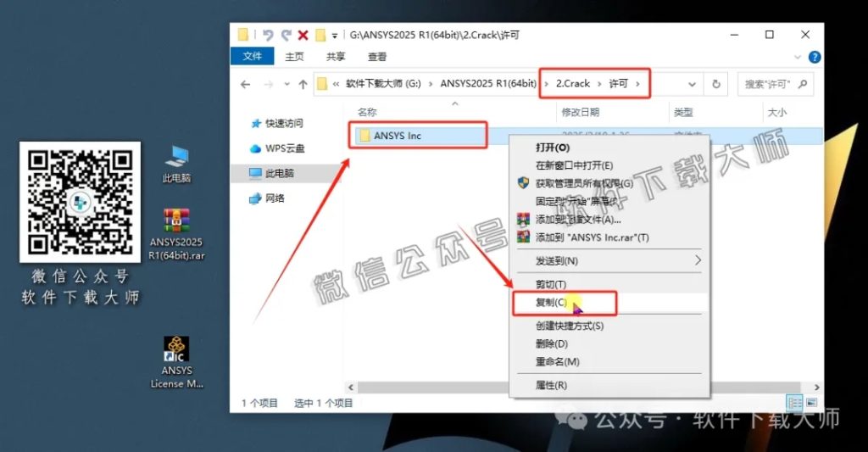This screenshot has height=452, width=868.
Task: Click horizontal scrollbar right arrow
Action: click(x=816, y=388)
